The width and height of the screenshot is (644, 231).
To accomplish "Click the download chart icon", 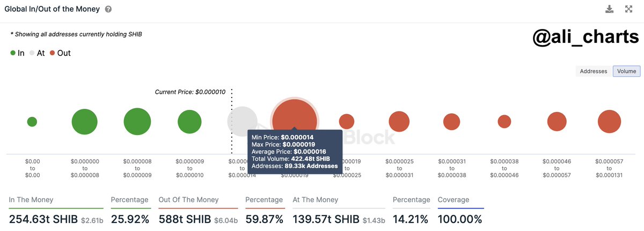I will click(x=609, y=9).
